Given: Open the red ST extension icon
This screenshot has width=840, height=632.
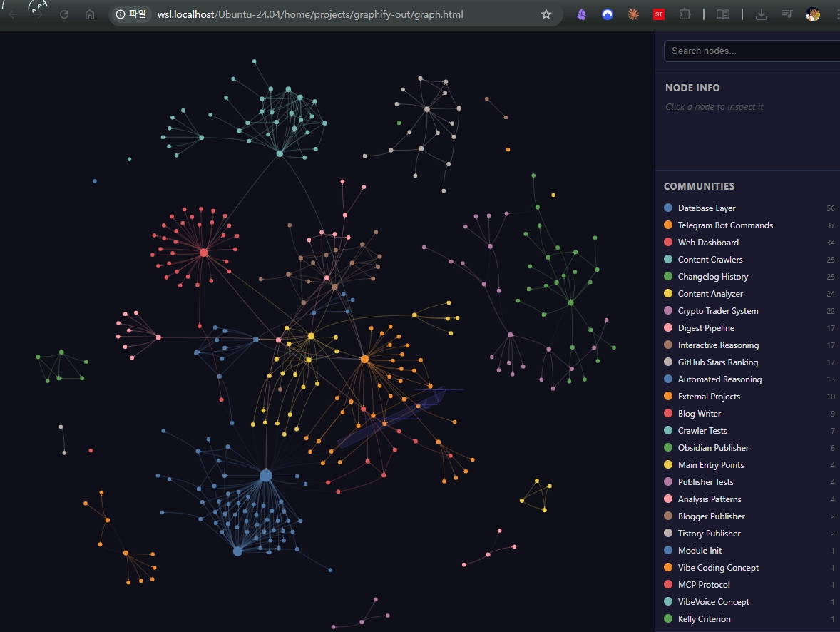Looking at the screenshot, I should [659, 14].
